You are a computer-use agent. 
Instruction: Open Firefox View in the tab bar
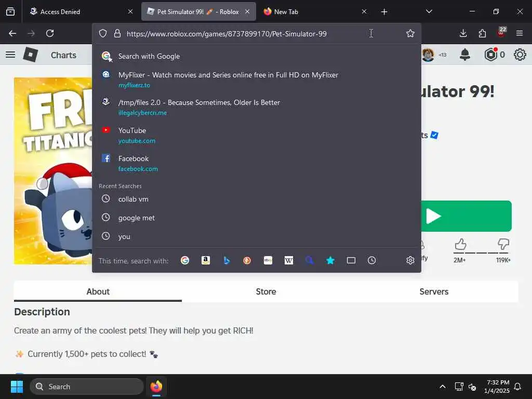[10, 11]
